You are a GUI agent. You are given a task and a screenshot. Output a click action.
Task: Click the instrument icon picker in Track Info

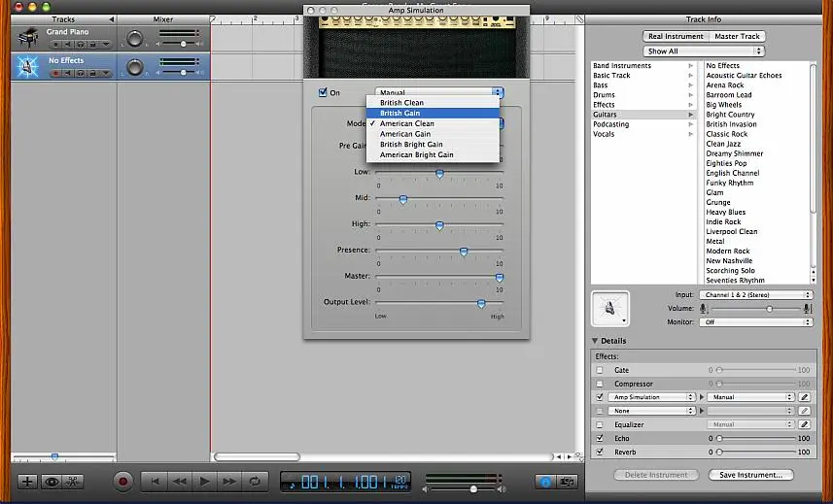pos(610,309)
